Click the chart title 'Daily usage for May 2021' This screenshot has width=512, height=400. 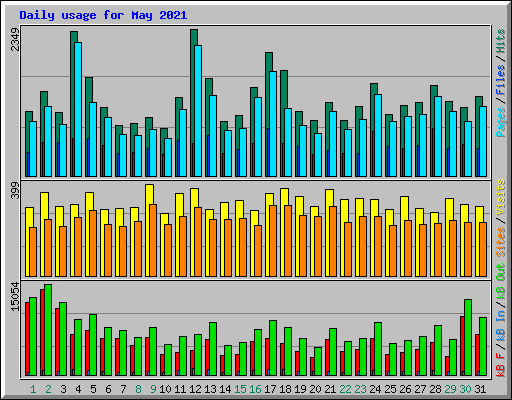(x=103, y=15)
